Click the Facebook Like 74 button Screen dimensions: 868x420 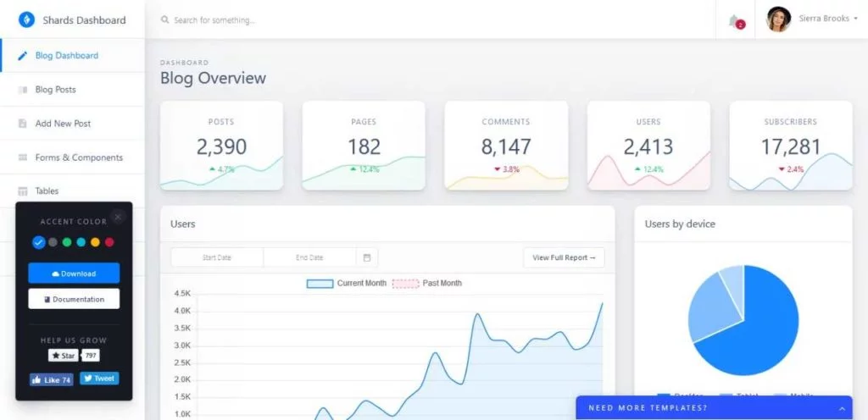coord(52,379)
